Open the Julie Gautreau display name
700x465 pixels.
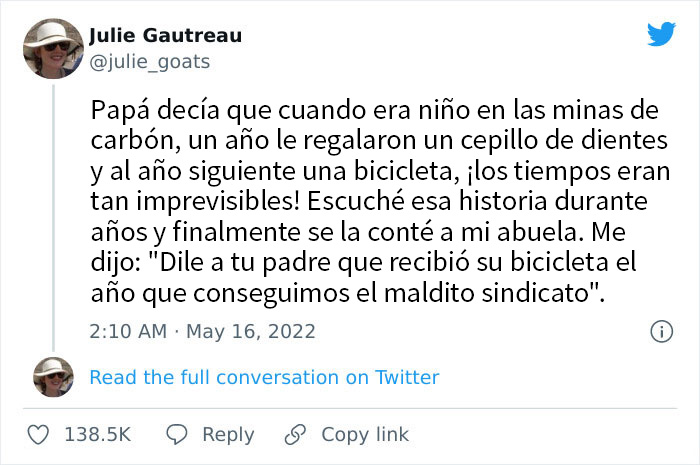pyautogui.click(x=165, y=37)
